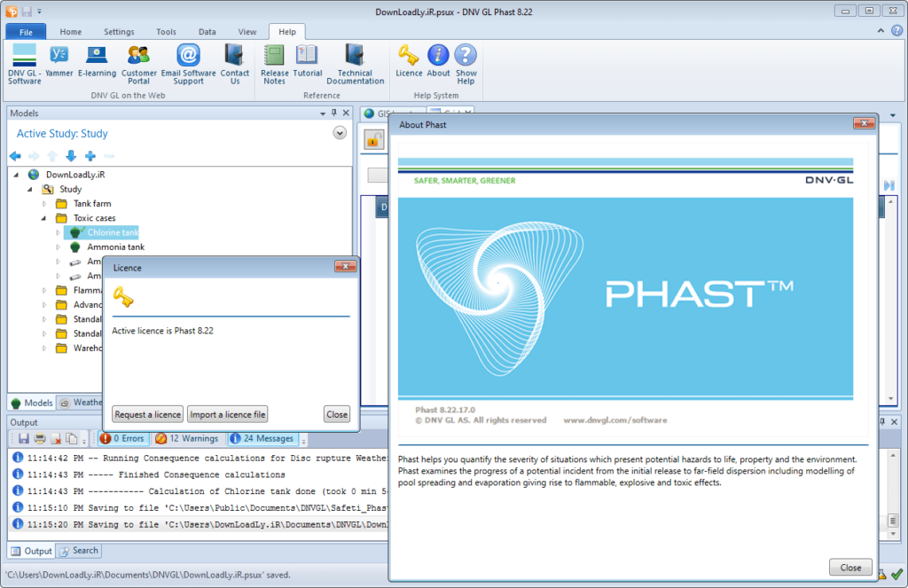Toggle auto-hide pin on Output panel

click(882, 422)
